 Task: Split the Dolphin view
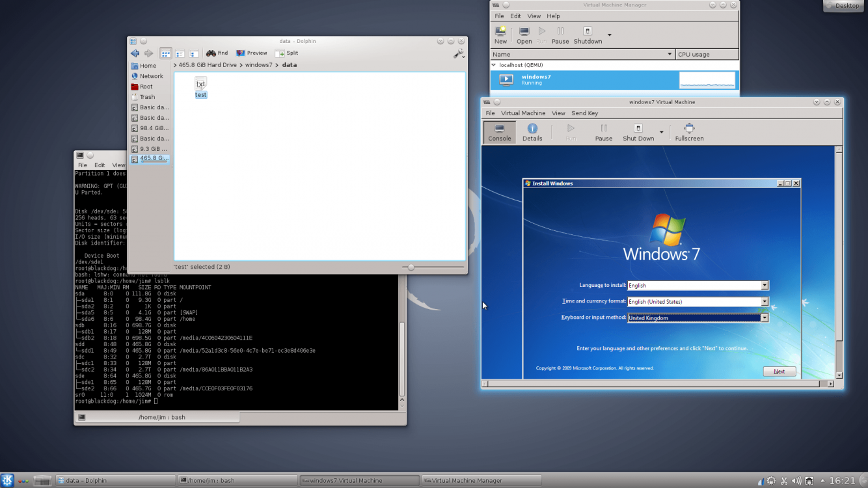[x=287, y=53]
